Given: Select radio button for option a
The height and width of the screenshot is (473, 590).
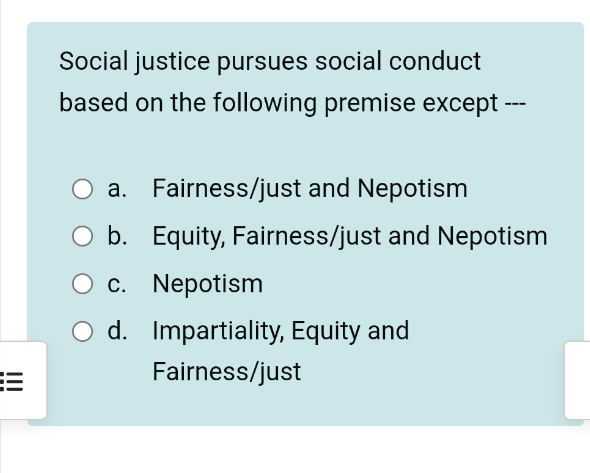Looking at the screenshot, I should click(x=82, y=189).
